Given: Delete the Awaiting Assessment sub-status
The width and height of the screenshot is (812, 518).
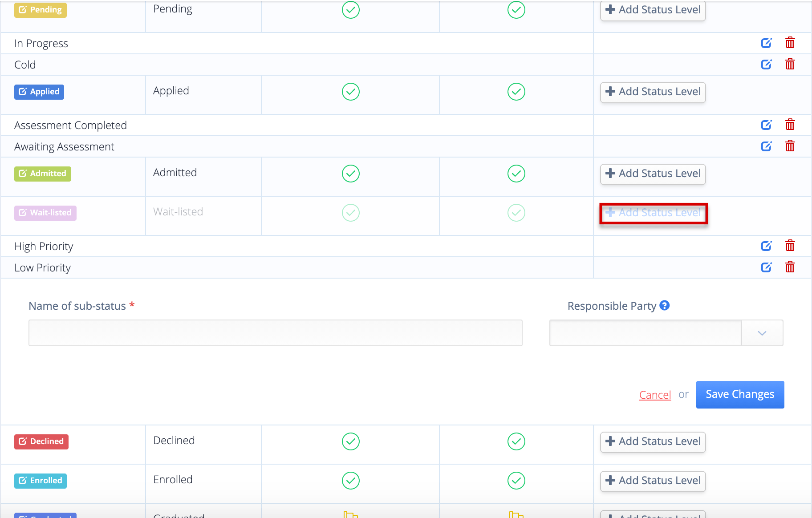Looking at the screenshot, I should click(x=790, y=146).
